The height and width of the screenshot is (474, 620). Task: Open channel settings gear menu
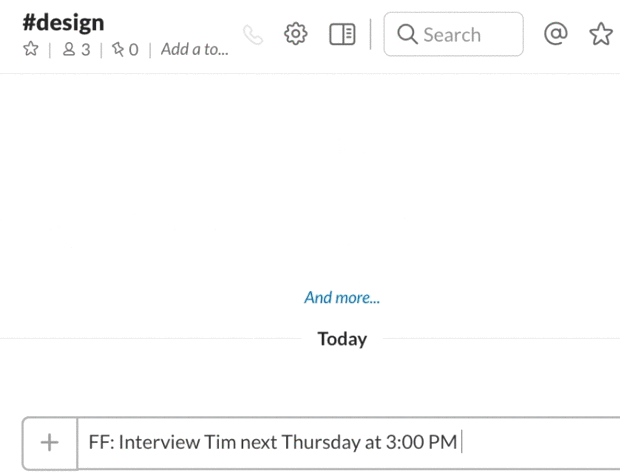point(296,34)
